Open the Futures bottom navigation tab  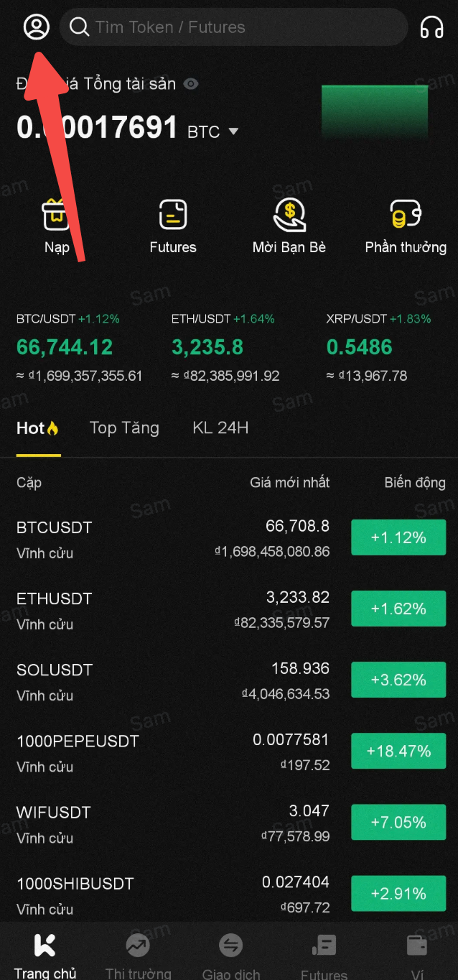click(x=324, y=946)
